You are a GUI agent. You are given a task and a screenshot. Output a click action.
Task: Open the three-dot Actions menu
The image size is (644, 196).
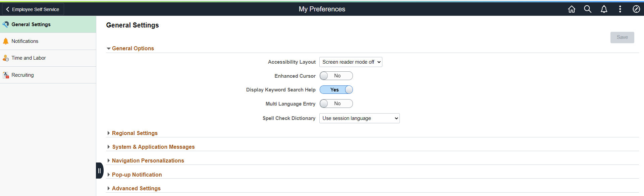click(x=620, y=9)
